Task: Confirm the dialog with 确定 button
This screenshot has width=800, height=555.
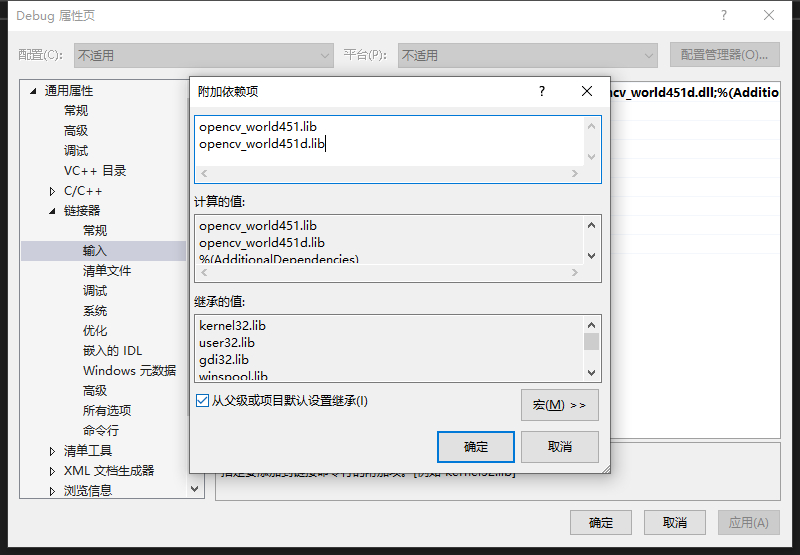Action: click(476, 447)
